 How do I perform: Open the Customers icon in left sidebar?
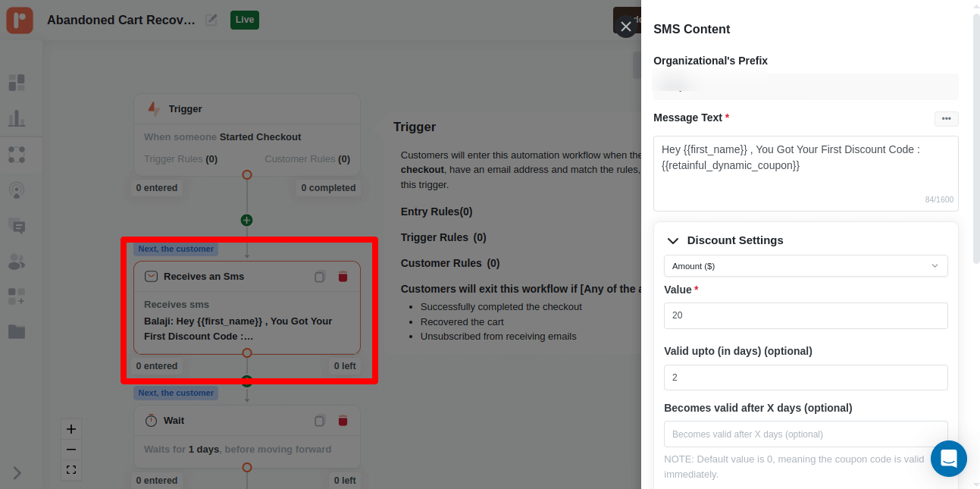point(17,262)
